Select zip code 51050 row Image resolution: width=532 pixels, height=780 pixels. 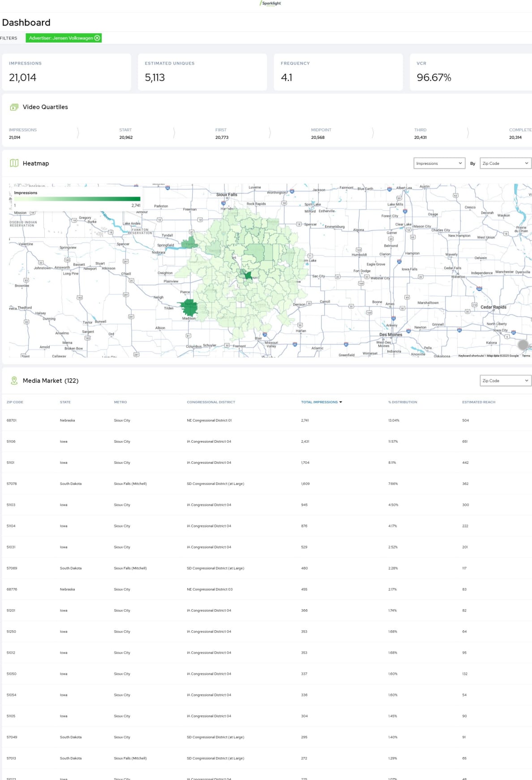(x=266, y=674)
